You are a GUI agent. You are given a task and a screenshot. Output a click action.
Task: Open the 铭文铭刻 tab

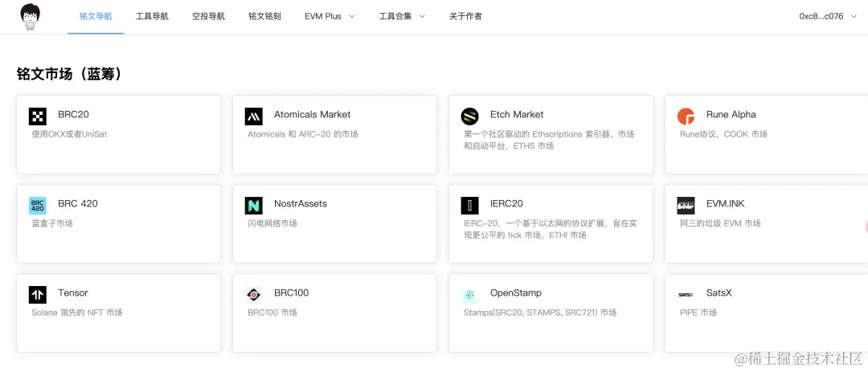(264, 17)
